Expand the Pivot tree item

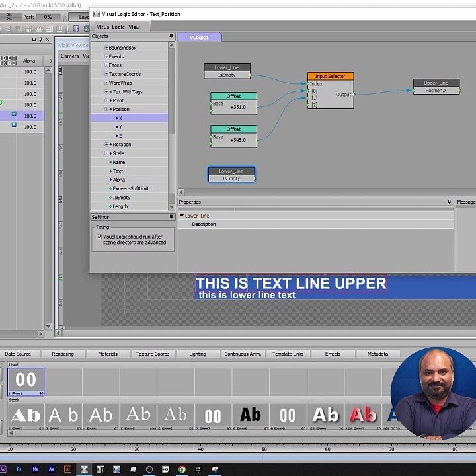point(106,100)
